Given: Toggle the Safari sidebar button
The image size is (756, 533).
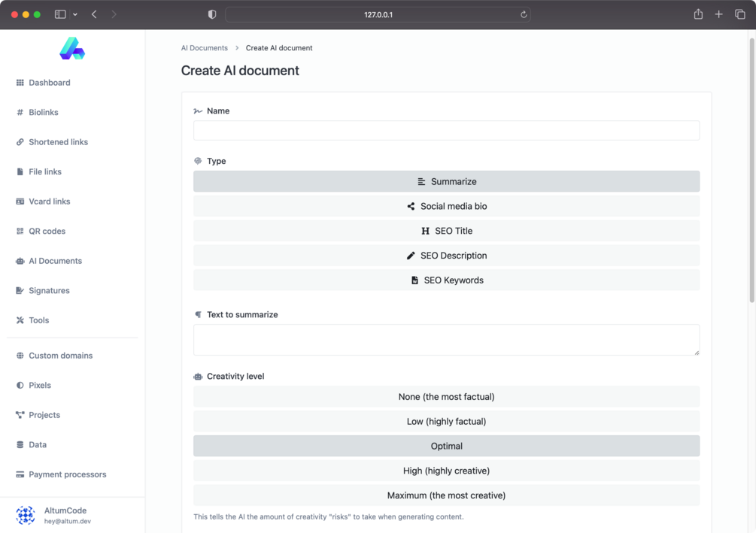Looking at the screenshot, I should pos(60,14).
